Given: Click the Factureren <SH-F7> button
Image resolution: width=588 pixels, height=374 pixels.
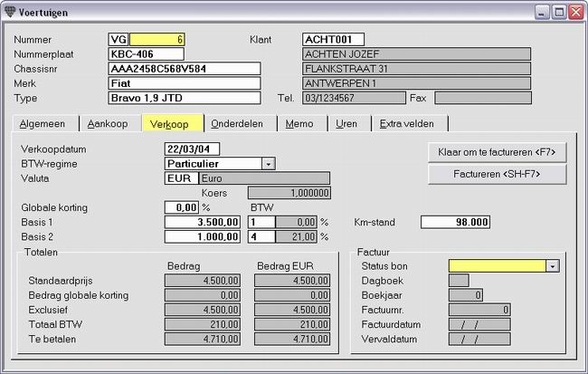Looking at the screenshot, I should [497, 174].
